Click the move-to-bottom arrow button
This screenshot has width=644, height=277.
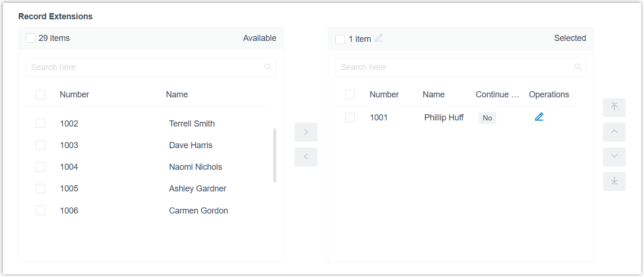[x=614, y=181]
